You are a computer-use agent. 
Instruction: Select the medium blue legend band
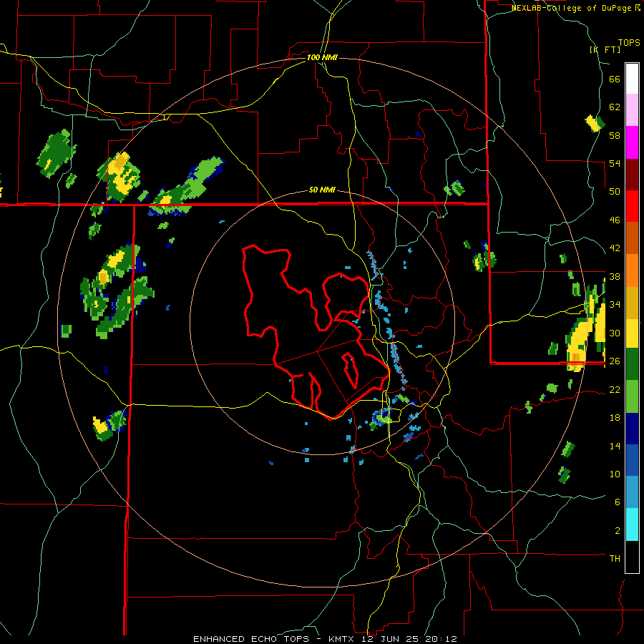click(632, 460)
